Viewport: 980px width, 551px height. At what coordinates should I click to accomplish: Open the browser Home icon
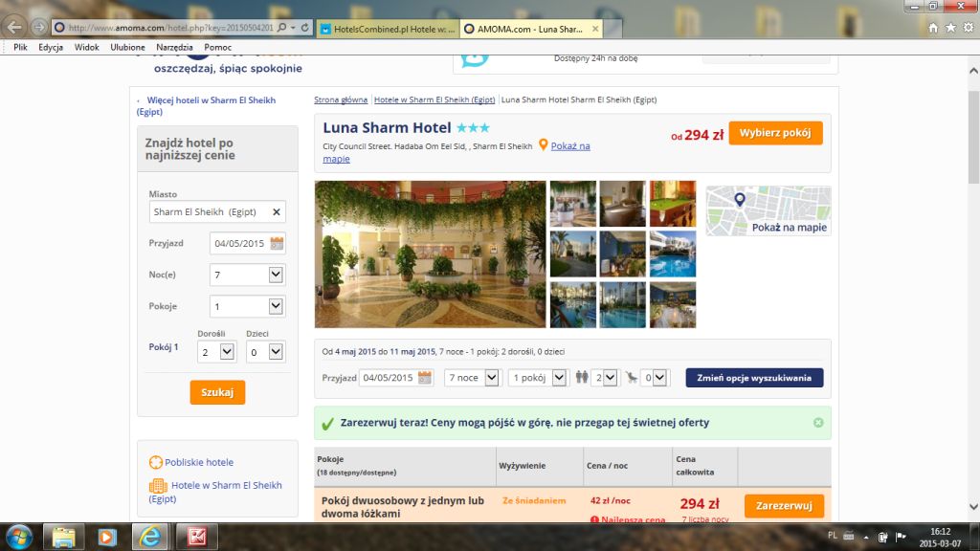[x=933, y=28]
